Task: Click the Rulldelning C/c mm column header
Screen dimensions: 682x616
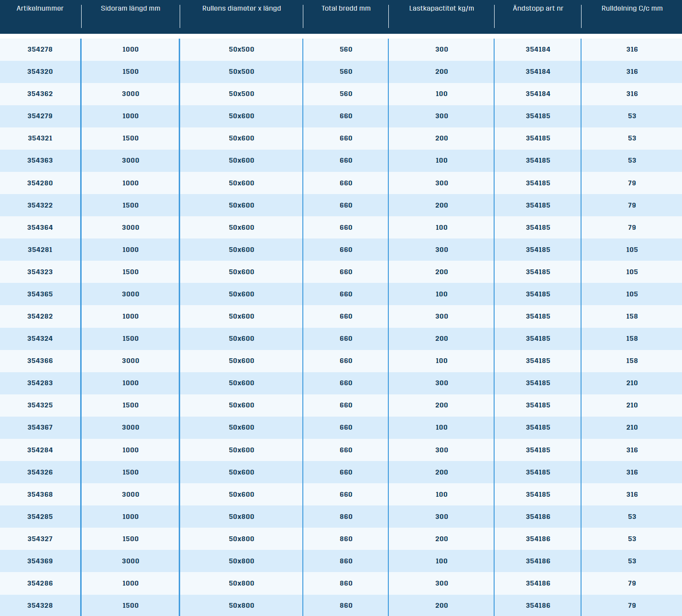Action: coord(632,8)
